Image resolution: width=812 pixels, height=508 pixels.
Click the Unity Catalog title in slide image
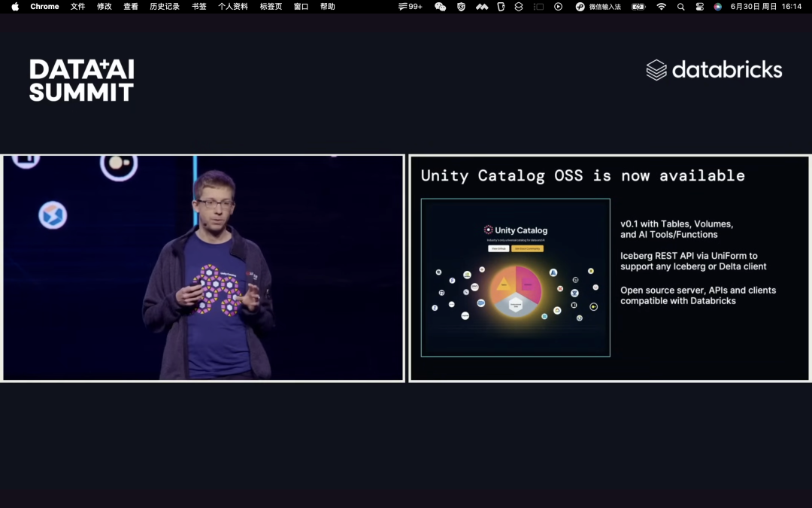tap(515, 230)
